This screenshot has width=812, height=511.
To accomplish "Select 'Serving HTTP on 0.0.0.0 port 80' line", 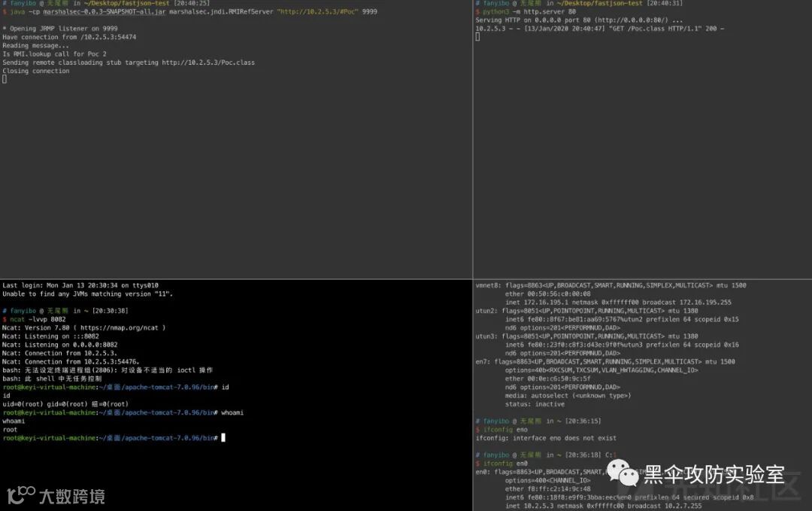I will pos(579,20).
